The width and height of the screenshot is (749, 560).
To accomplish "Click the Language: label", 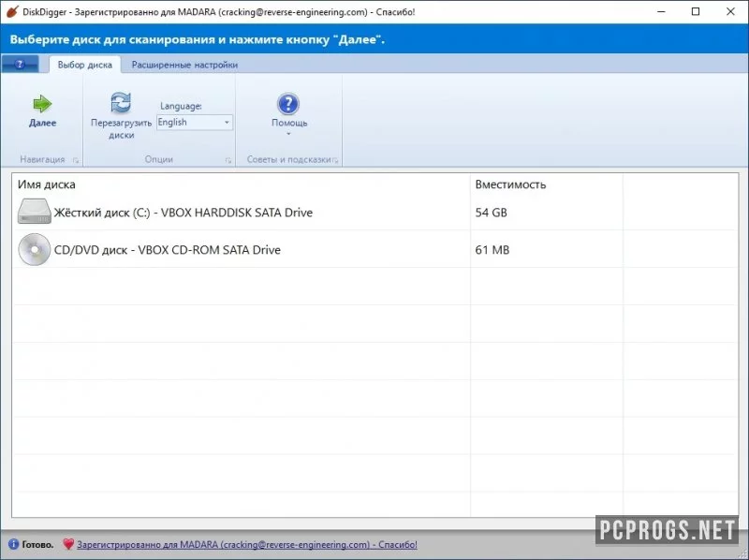I will 181,106.
